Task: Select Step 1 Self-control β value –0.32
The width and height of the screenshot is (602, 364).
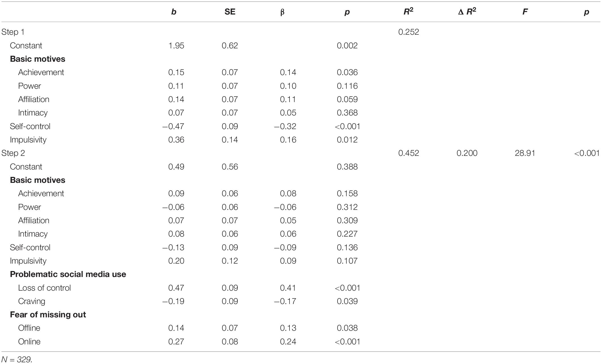Action: click(285, 126)
